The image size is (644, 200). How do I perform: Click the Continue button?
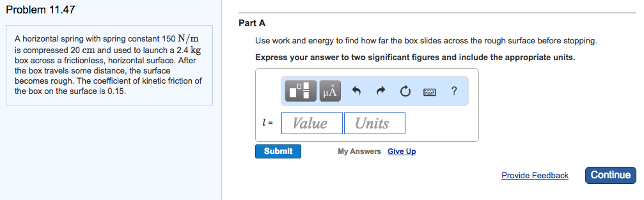(x=610, y=175)
